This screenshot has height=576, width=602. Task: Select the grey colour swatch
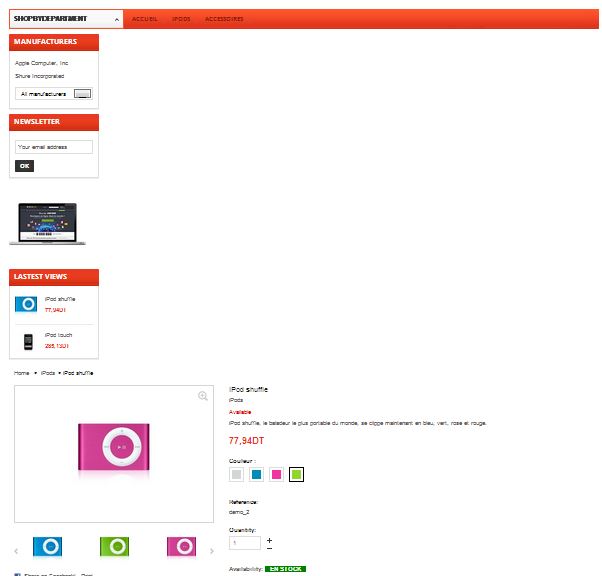pos(236,475)
